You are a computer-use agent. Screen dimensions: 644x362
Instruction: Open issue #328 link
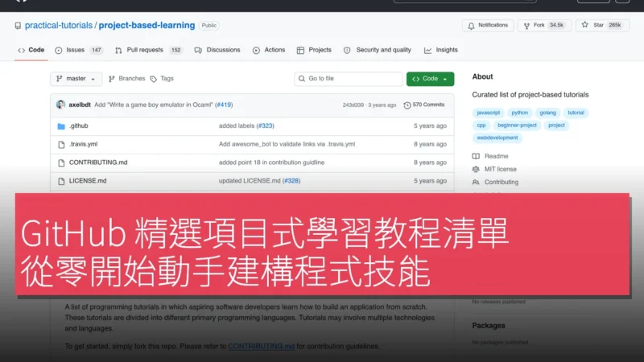[291, 181]
